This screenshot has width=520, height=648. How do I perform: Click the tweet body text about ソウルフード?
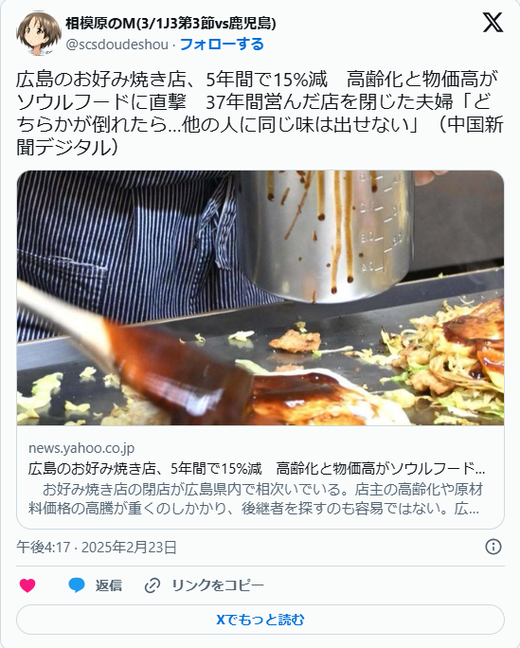click(260, 113)
